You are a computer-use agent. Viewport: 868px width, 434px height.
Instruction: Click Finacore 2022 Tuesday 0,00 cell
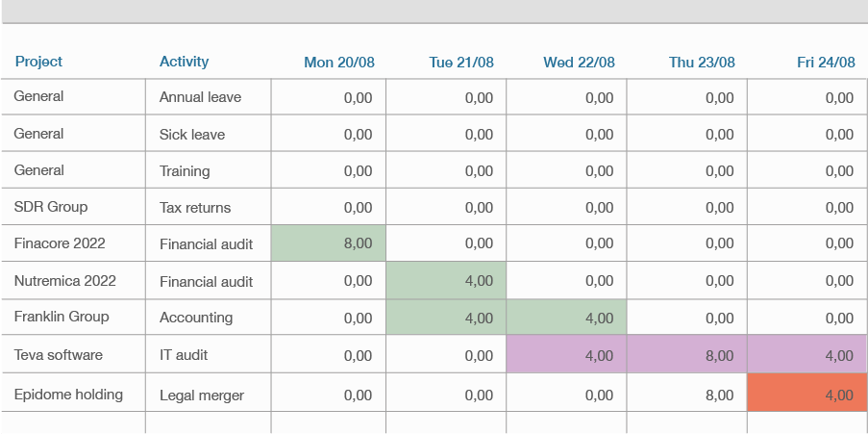tap(446, 243)
